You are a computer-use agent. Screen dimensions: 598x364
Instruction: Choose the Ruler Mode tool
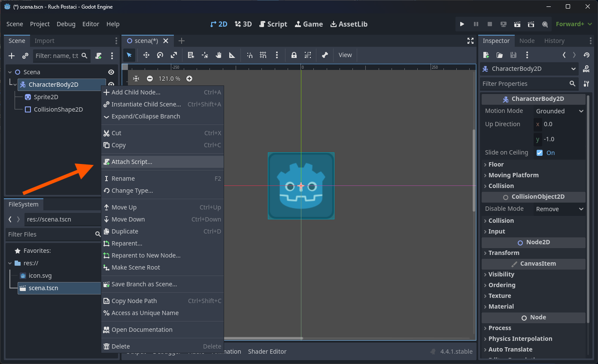pyautogui.click(x=232, y=55)
